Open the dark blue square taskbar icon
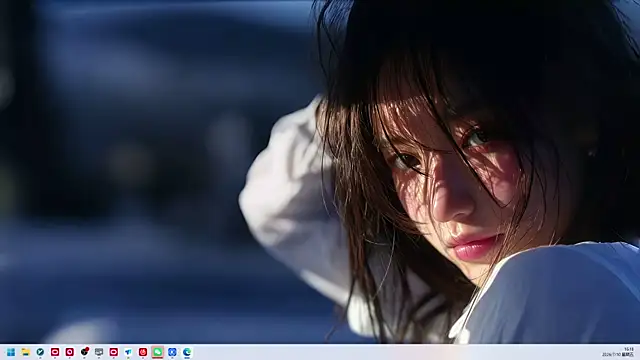 tap(172, 352)
